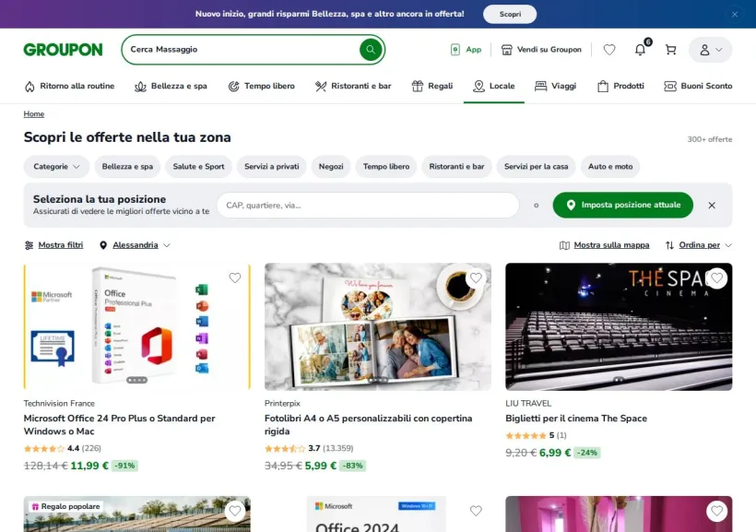Click the 300+ offerte count

coord(710,139)
